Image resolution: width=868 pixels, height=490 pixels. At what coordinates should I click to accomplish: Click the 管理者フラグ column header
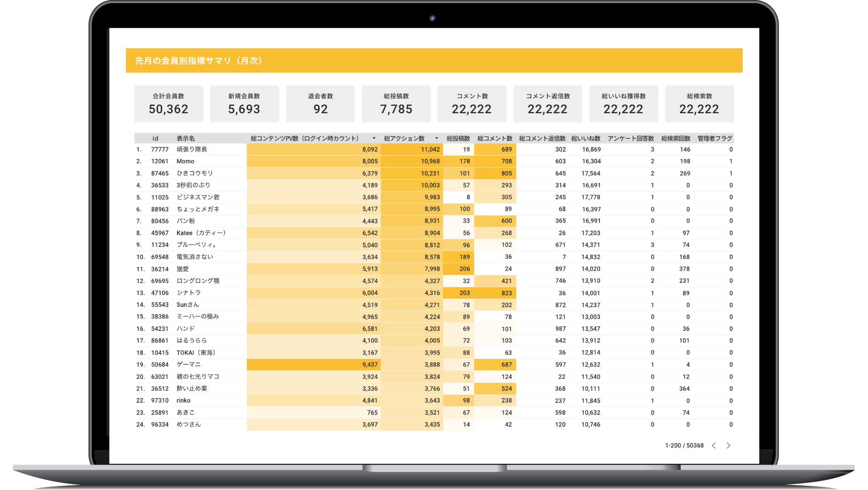[714, 138]
